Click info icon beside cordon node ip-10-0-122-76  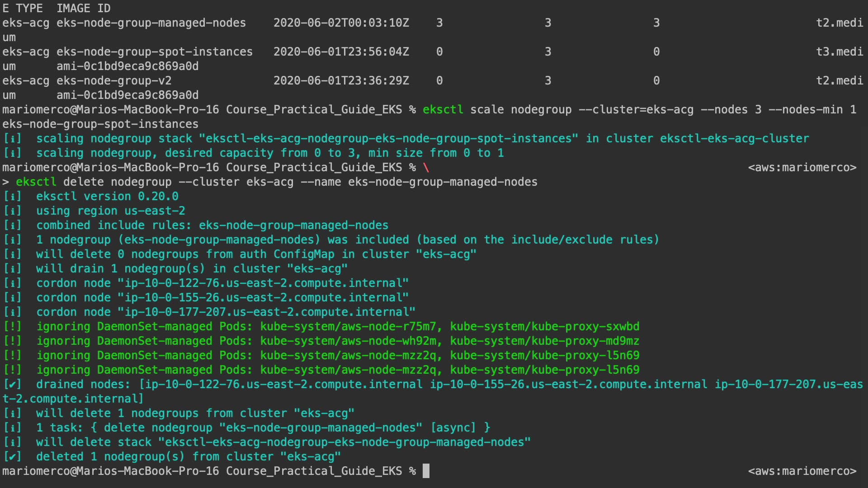(12, 283)
